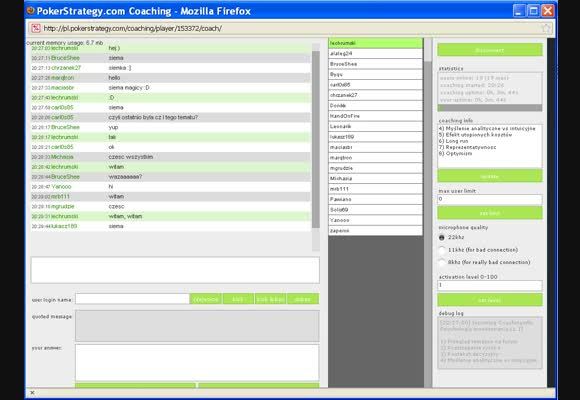The width and height of the screenshot is (580, 400).
Task: Select the 11khz (for bad connection) option
Action: pyautogui.click(x=442, y=250)
